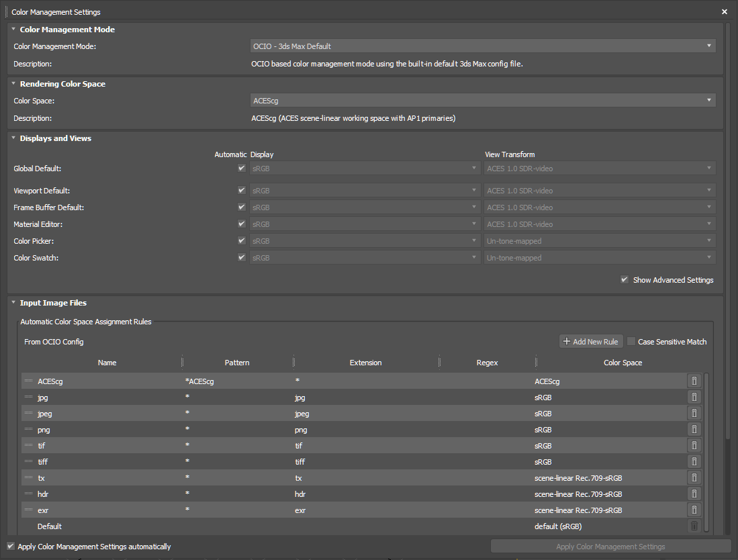Click the png rule sRGB color space
Screen dimensions: 738x560
tap(543, 430)
